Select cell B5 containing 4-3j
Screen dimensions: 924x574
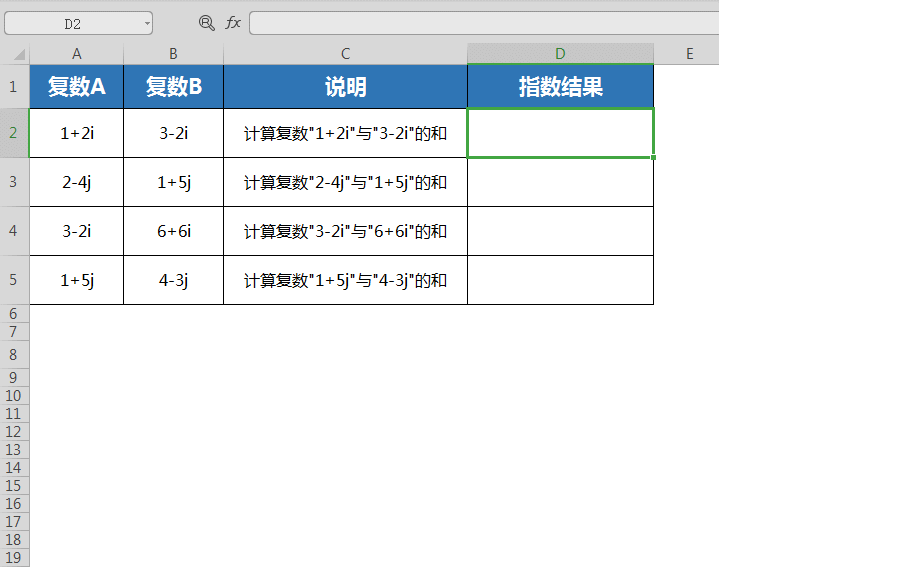point(173,280)
